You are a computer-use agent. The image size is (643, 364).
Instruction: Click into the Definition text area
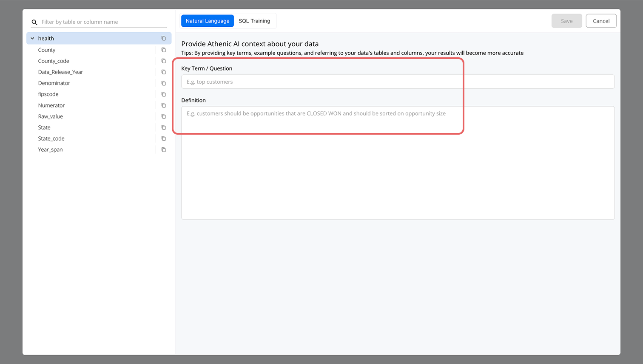click(398, 163)
